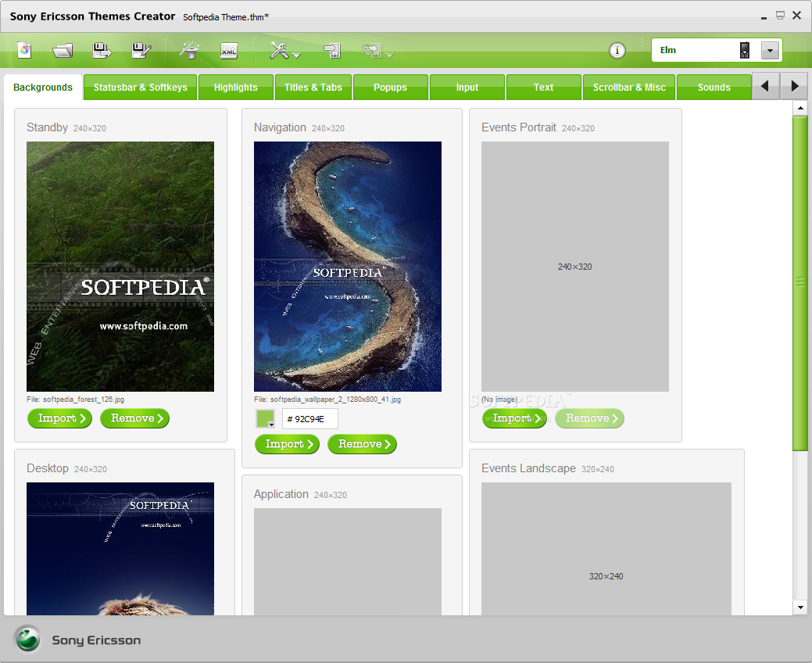The width and height of the screenshot is (812, 663).
Task: Launch the magic wand wizard tool
Action: pyautogui.click(x=190, y=50)
